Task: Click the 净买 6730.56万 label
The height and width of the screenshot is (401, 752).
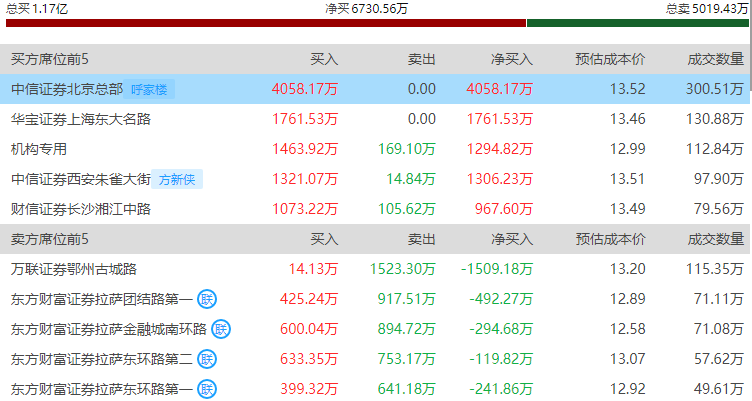Action: [366, 9]
